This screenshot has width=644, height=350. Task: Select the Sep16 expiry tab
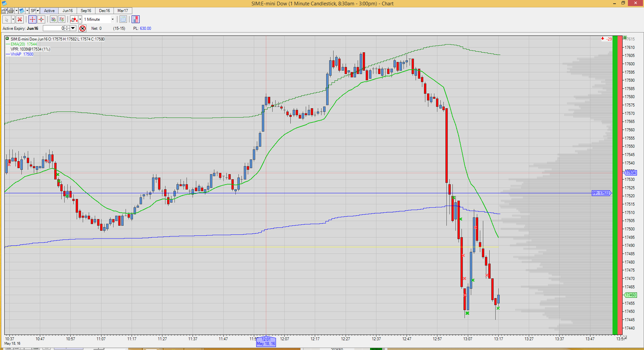point(86,11)
